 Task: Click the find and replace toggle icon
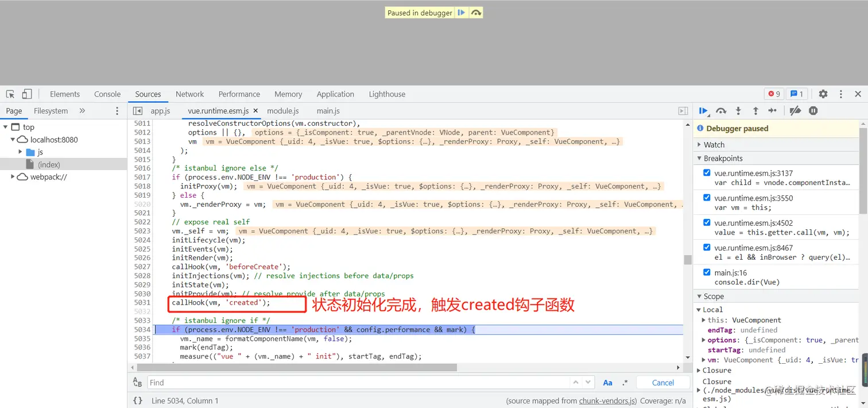[x=137, y=383]
